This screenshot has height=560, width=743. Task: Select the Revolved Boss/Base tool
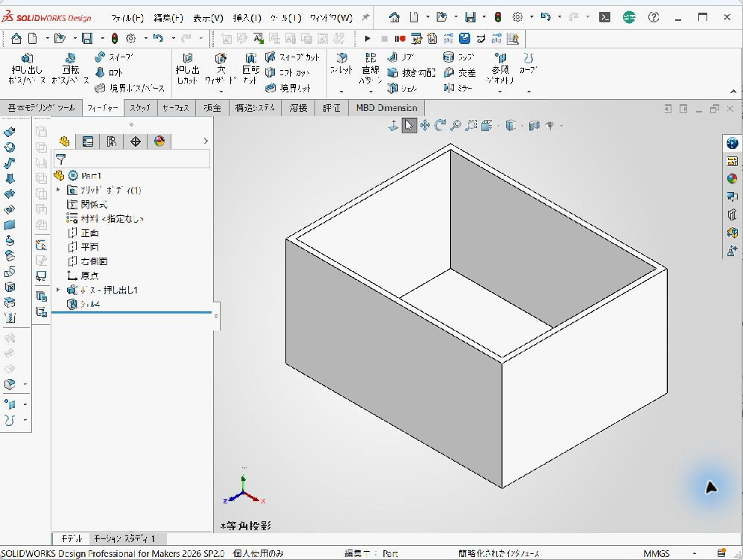(70, 69)
